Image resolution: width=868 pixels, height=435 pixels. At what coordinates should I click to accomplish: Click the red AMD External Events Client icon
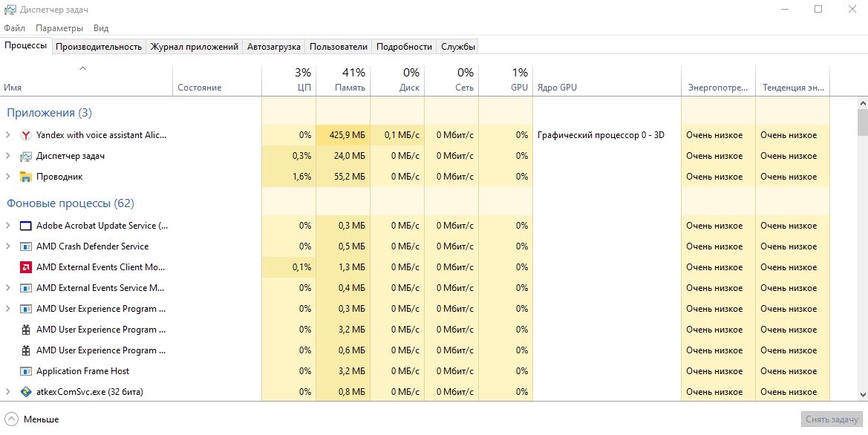(x=26, y=267)
